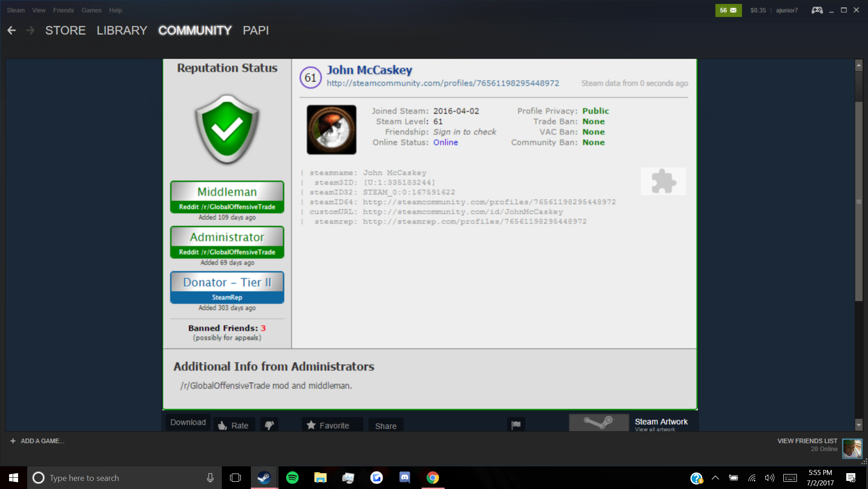Click the page scrollbar down arrow
Viewport: 868px width, 489px height.
coord(858,425)
